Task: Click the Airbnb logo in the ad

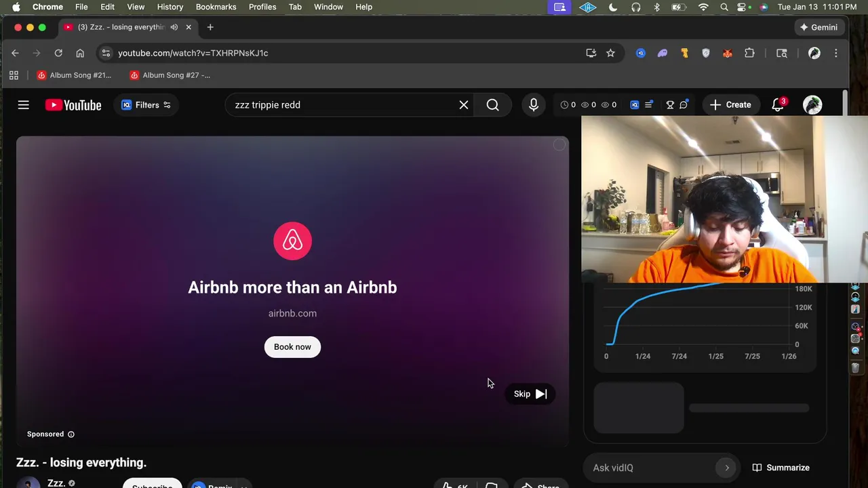Action: pos(292,241)
